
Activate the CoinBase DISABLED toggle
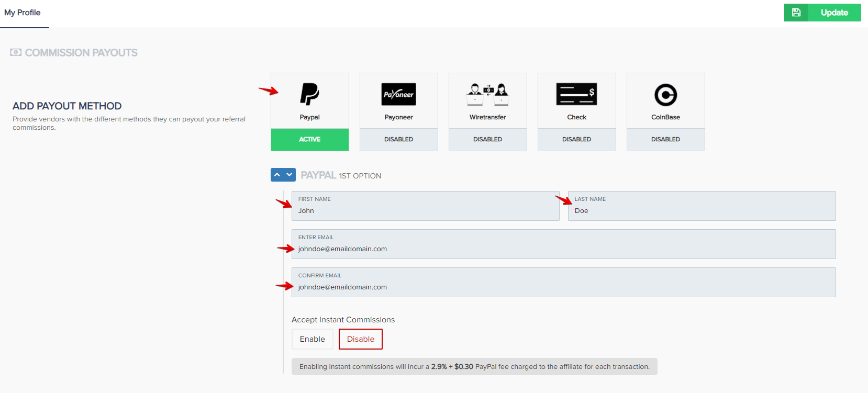tap(665, 139)
